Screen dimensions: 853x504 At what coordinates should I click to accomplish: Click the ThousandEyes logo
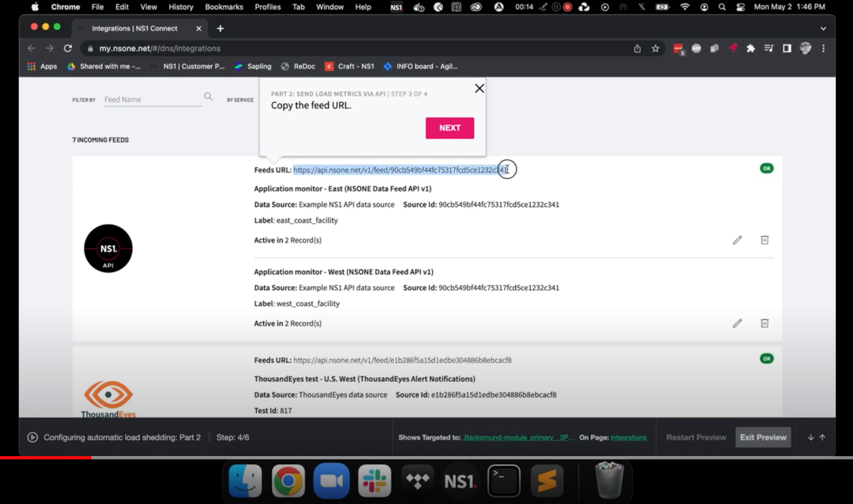108,399
